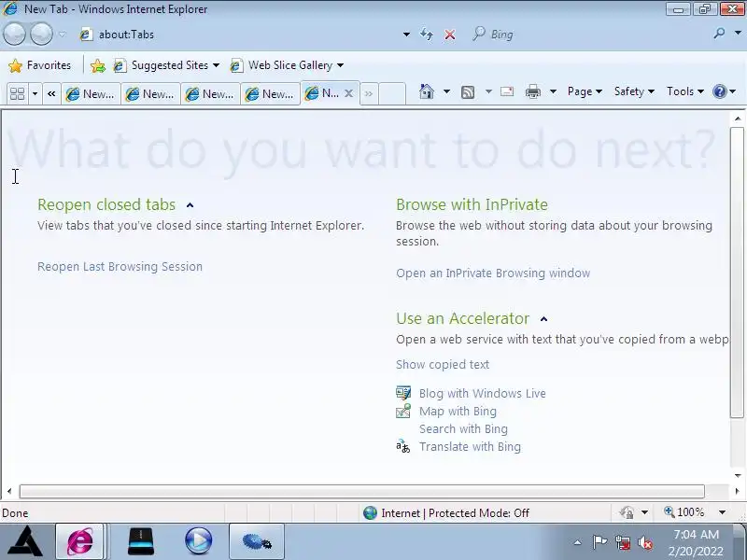Image resolution: width=747 pixels, height=560 pixels.
Task: Close the active tab with its X
Action: [348, 93]
